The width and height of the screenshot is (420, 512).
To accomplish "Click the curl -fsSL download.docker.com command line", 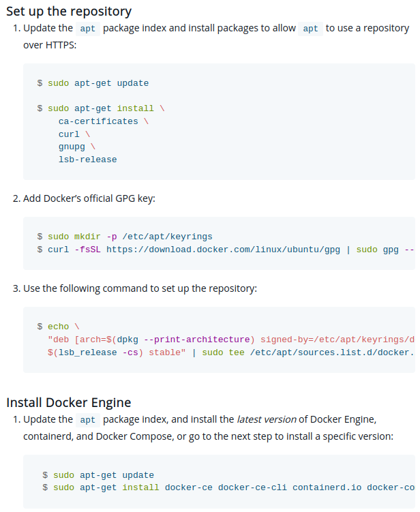I will [x=226, y=250].
